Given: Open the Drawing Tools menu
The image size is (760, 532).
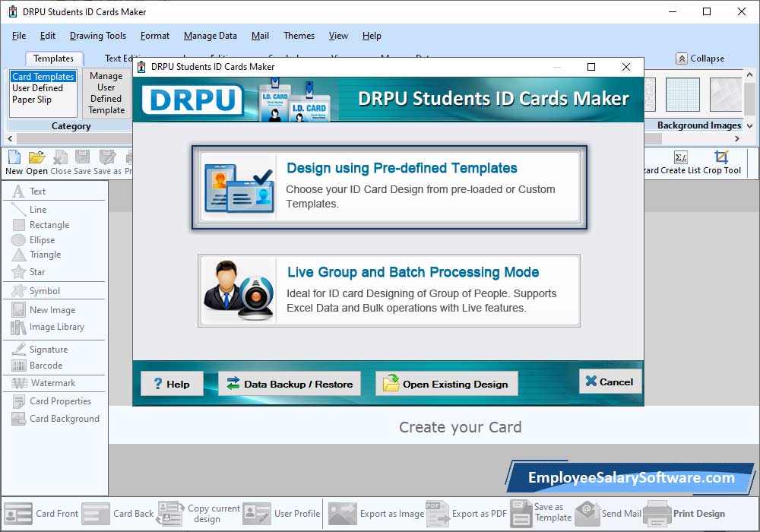Looking at the screenshot, I should tap(98, 36).
